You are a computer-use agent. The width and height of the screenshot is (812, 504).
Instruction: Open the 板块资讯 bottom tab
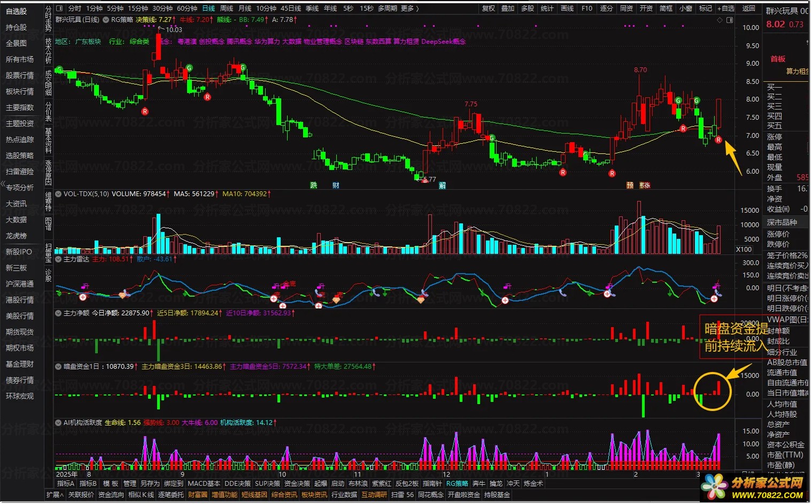point(314,495)
